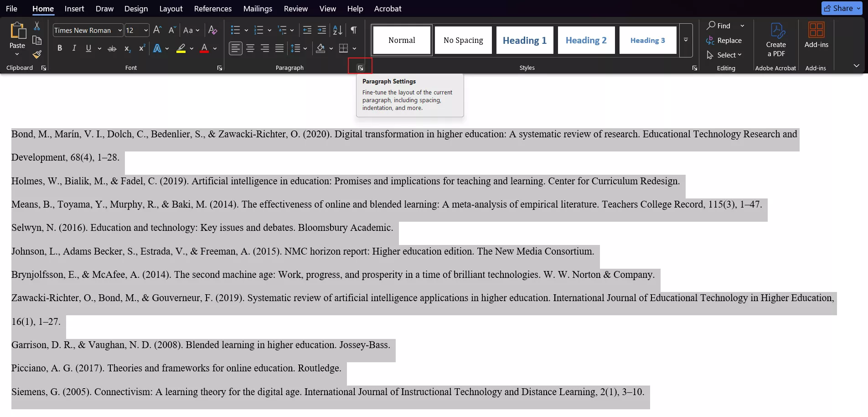Apply the Heading 1 style
The width and height of the screenshot is (868, 417).
525,40
